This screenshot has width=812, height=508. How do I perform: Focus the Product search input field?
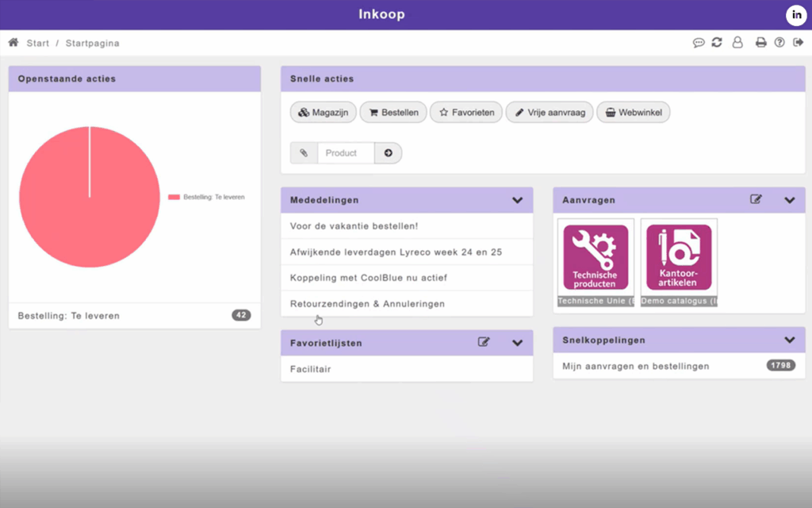coord(346,153)
